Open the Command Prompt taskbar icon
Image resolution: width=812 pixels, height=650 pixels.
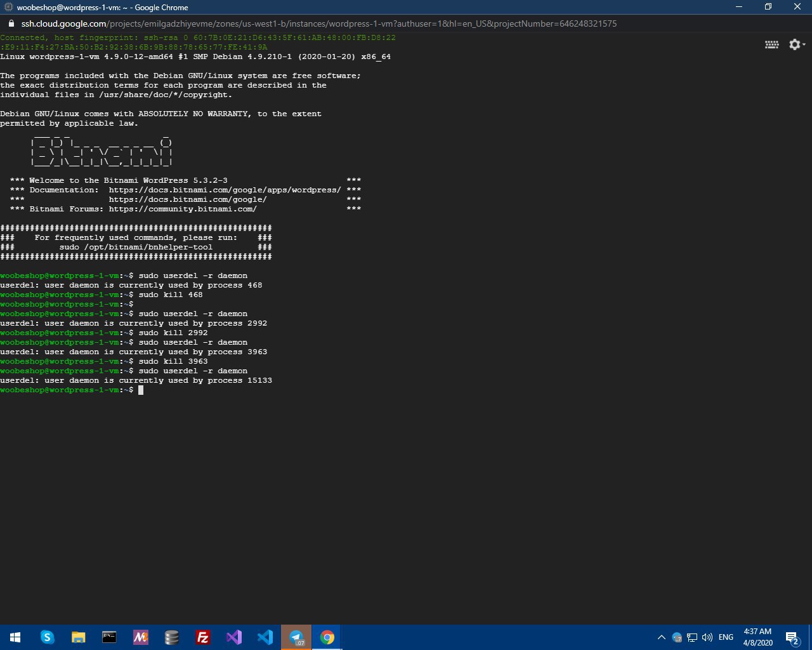[x=109, y=637]
